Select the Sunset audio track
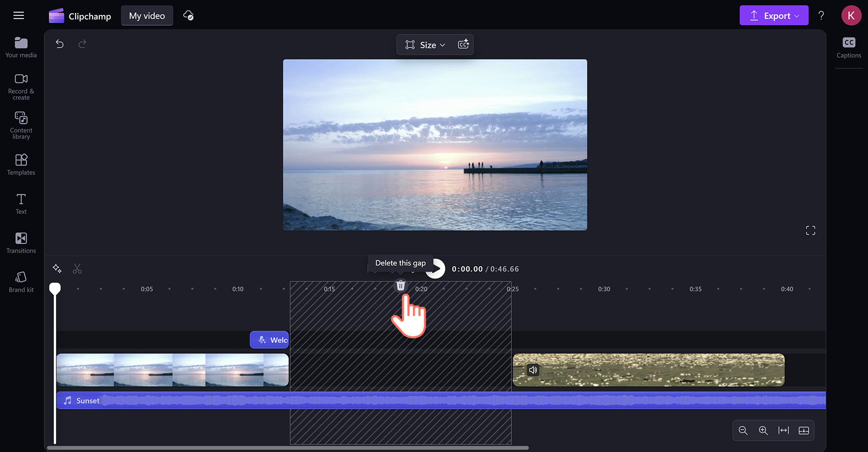The width and height of the screenshot is (868, 452). 441,401
